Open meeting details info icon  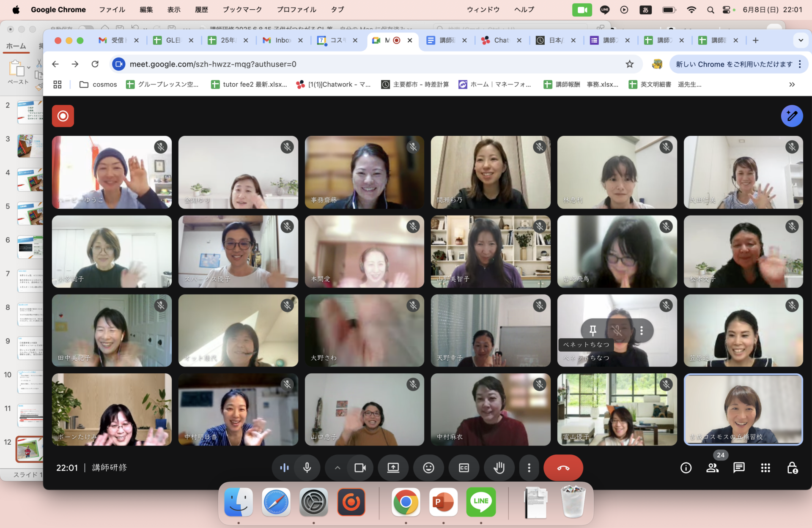click(686, 468)
